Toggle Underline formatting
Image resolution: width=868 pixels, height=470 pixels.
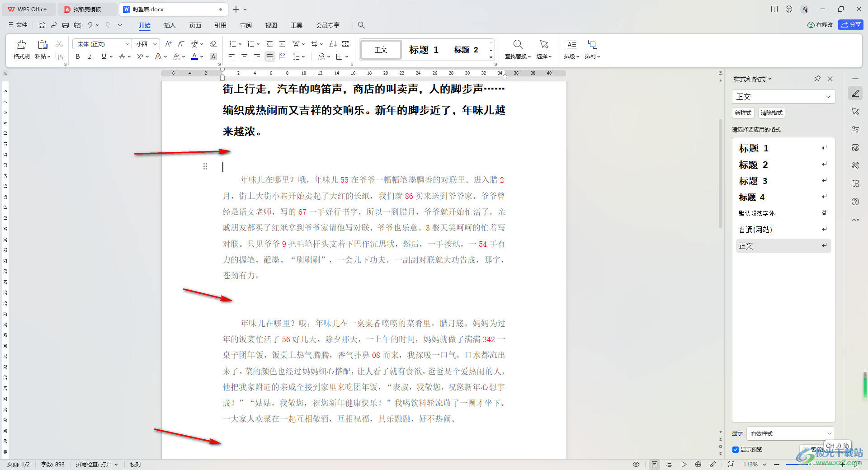click(x=104, y=56)
